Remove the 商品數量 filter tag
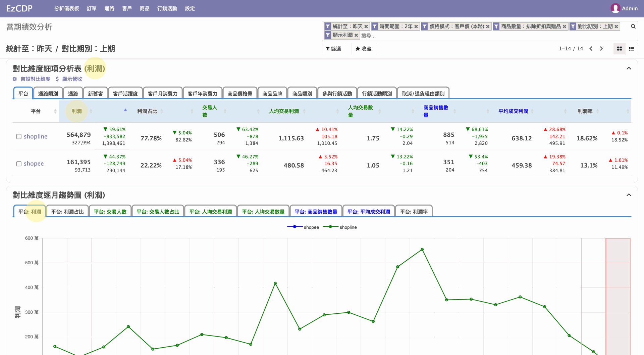This screenshot has height=355, width=644. click(x=565, y=27)
